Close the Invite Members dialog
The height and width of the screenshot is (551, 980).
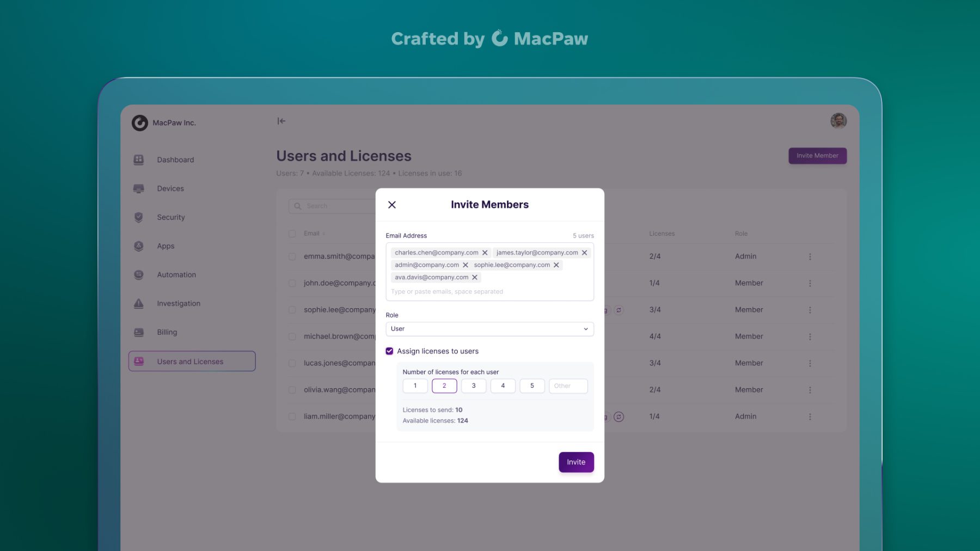tap(392, 205)
